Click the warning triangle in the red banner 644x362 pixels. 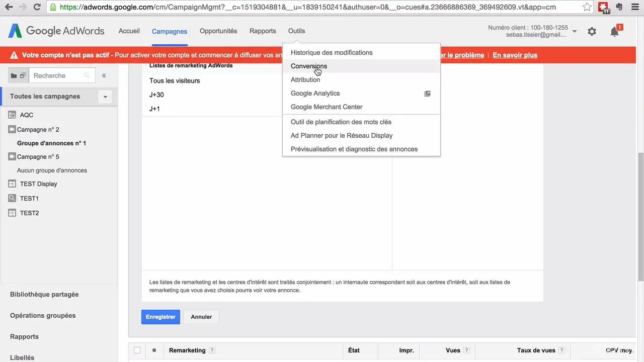[14, 55]
